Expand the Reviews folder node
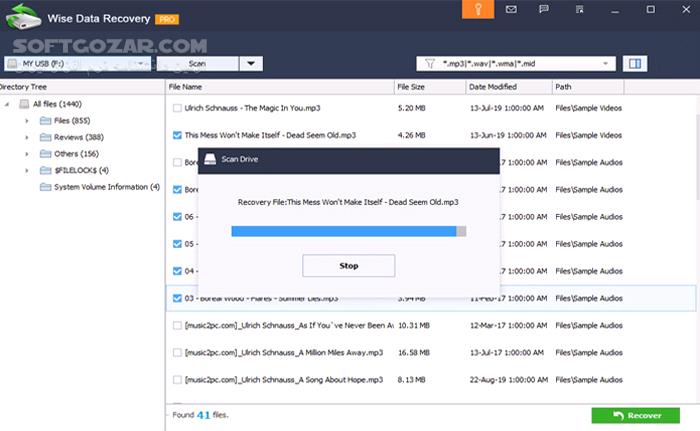The height and width of the screenshot is (431, 700). 27,138
